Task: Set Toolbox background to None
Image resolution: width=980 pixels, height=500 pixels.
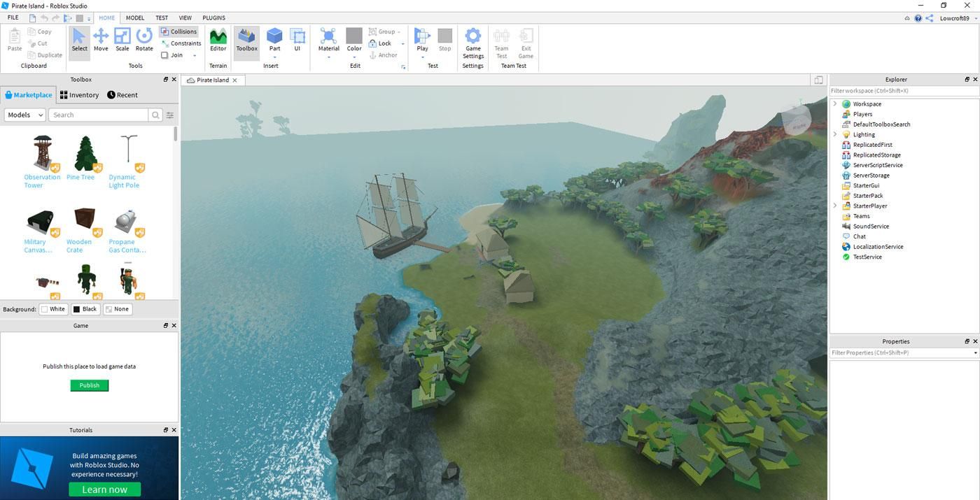Action: [x=117, y=309]
